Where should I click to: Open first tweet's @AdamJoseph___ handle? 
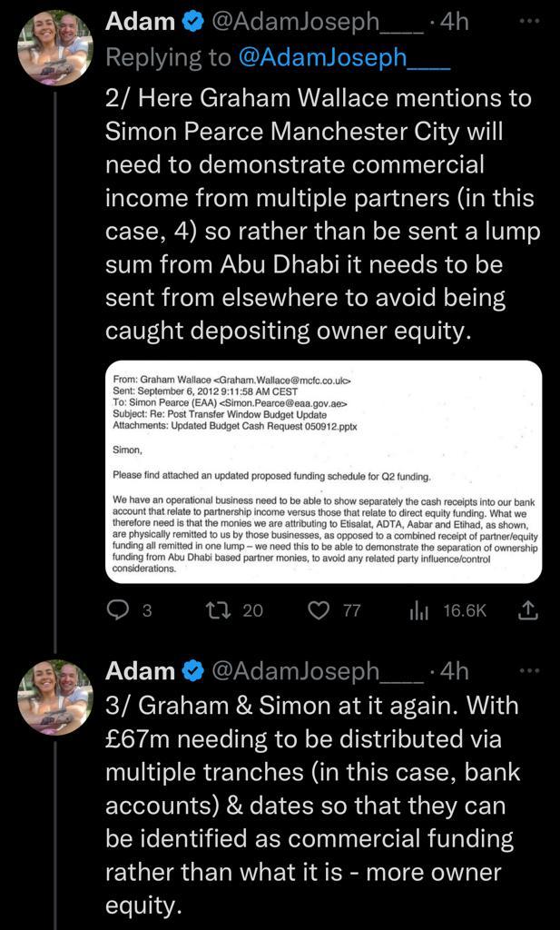tap(317, 23)
